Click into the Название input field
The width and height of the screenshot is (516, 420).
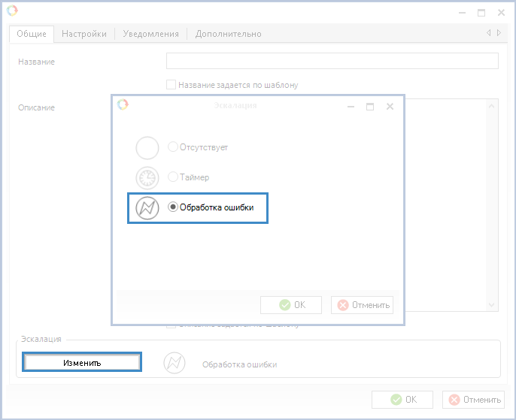click(x=332, y=62)
